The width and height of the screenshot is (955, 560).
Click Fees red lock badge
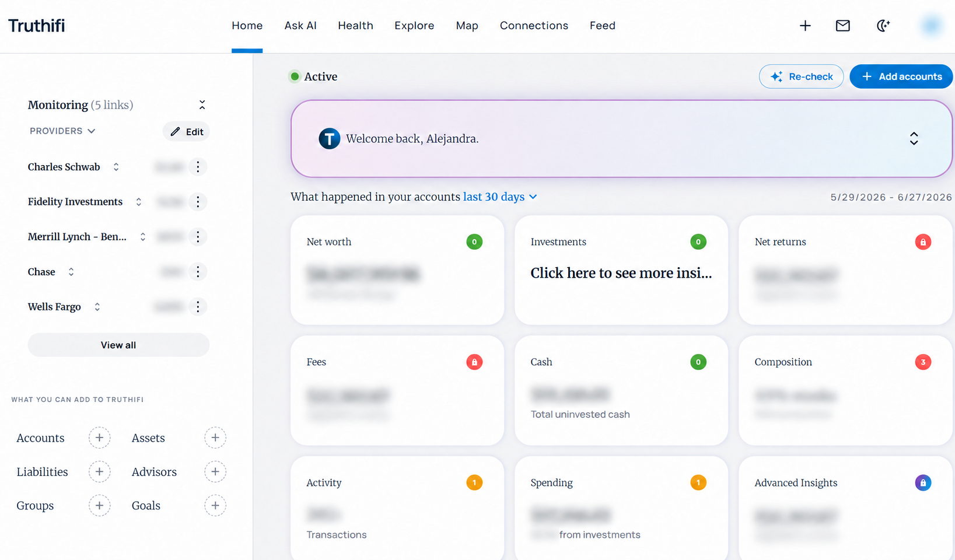pos(474,362)
